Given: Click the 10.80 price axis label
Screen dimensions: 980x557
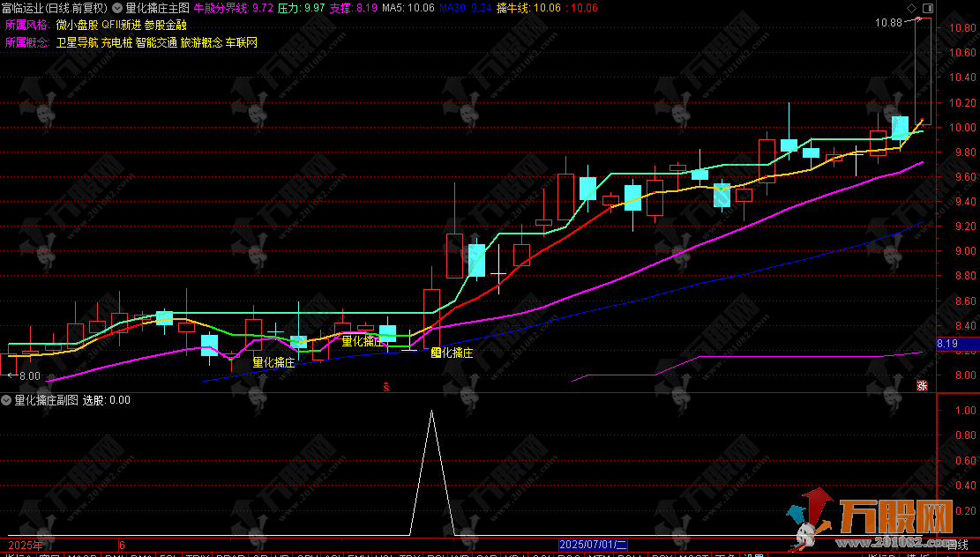Looking at the screenshot, I should click(x=963, y=28).
